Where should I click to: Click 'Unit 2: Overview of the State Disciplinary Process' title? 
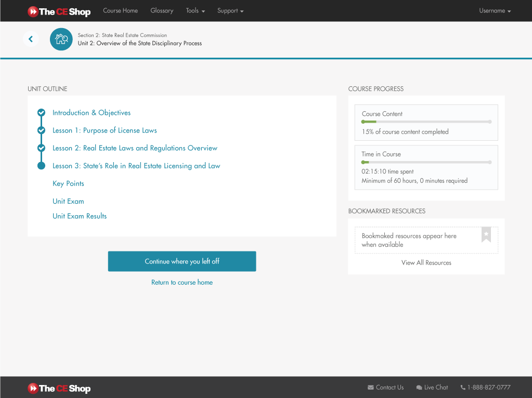tap(140, 44)
